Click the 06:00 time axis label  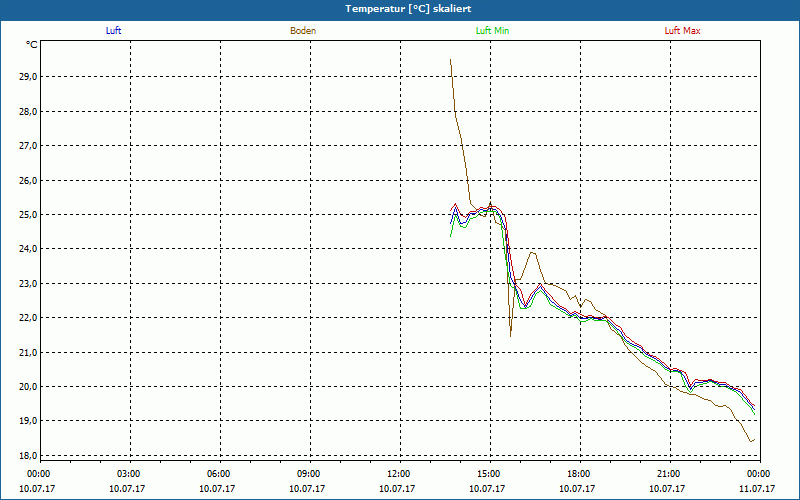217,474
